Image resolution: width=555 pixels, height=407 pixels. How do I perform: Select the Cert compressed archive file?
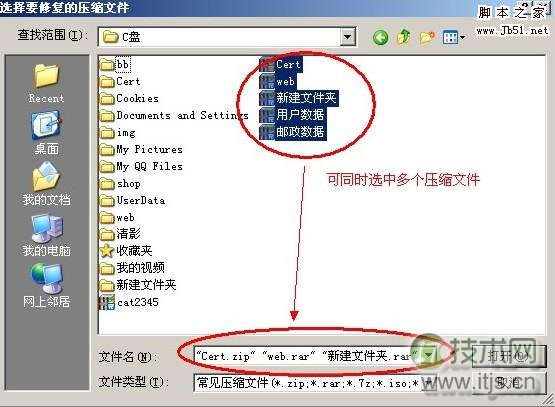[x=281, y=64]
